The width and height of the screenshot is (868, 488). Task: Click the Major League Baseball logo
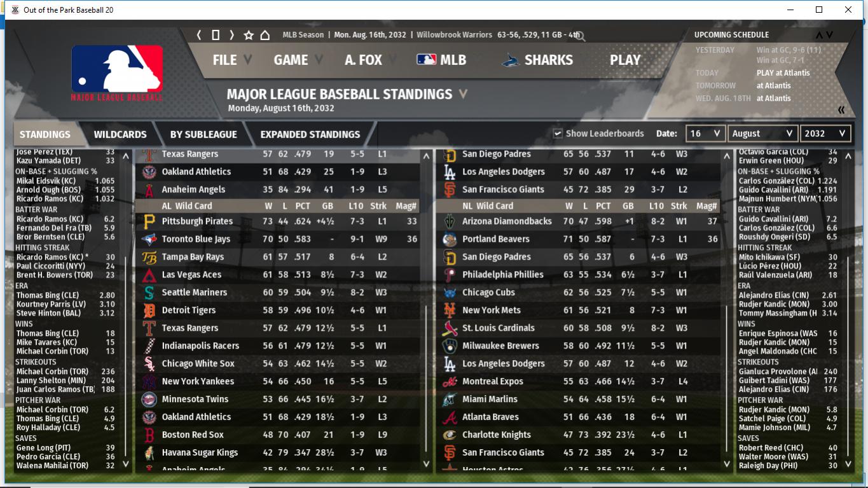coord(117,73)
